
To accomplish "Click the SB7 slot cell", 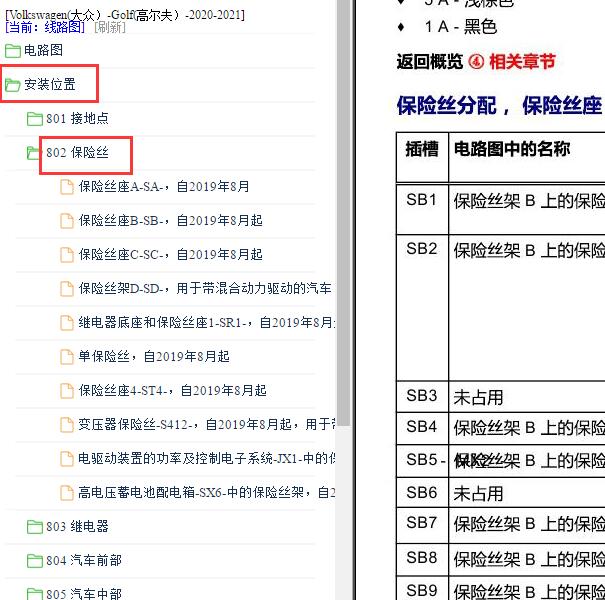I will point(422,525).
